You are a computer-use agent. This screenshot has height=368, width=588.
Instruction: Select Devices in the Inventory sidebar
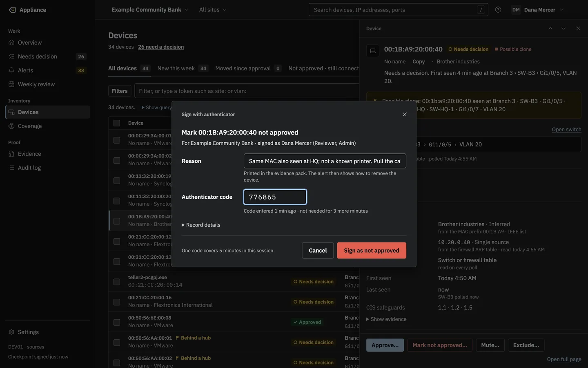tap(47, 112)
